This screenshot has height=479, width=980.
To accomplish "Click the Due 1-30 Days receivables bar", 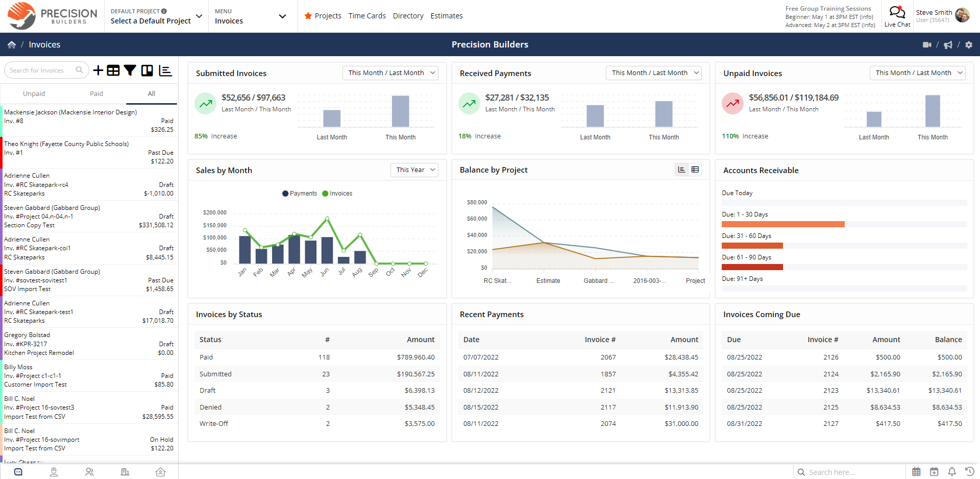I will (x=782, y=224).
